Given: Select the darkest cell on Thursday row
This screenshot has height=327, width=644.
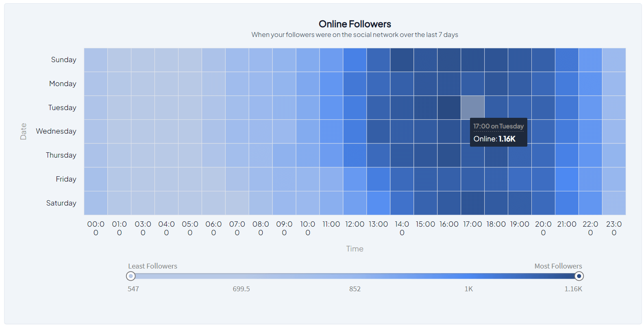Looking at the screenshot, I should tap(449, 155).
